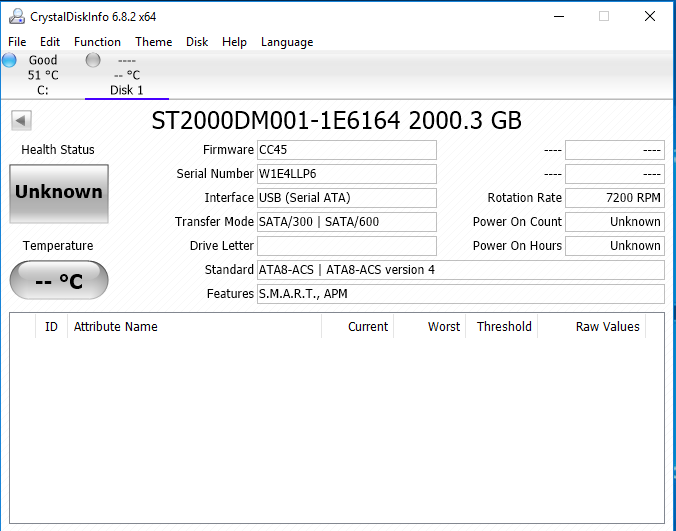Open the Theme menu
Viewport: 676px width, 531px height.
[153, 42]
